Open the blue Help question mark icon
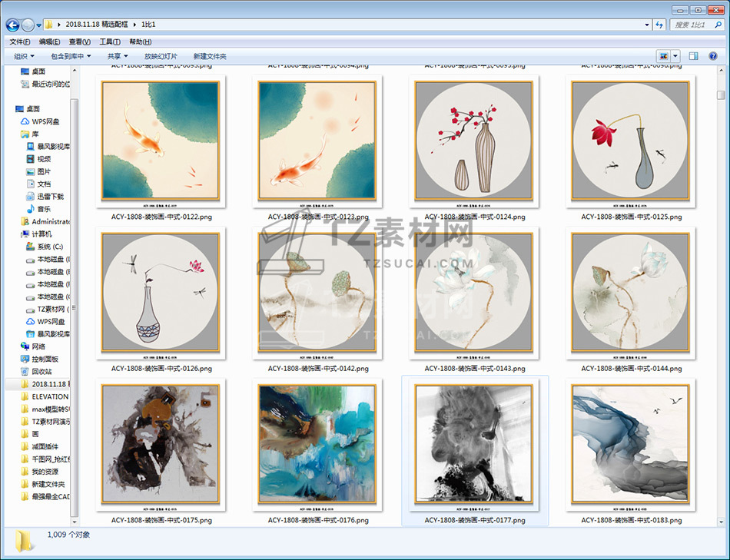Screen dimensions: 730x560 tap(713, 56)
